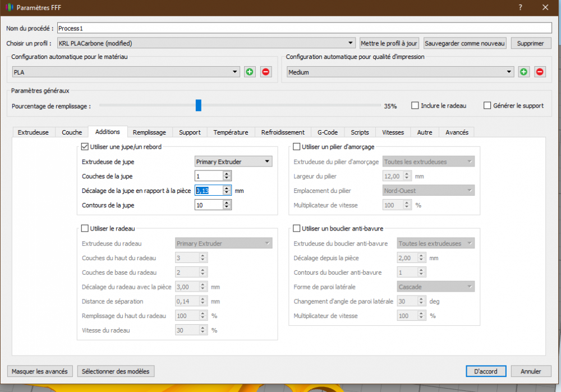Click Sauvegarder comme nouveau button

[465, 43]
